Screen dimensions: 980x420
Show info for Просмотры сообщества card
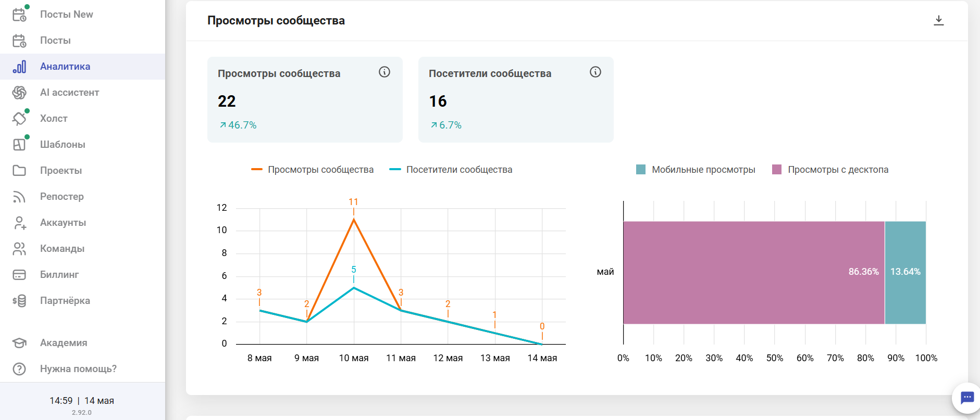coord(384,72)
